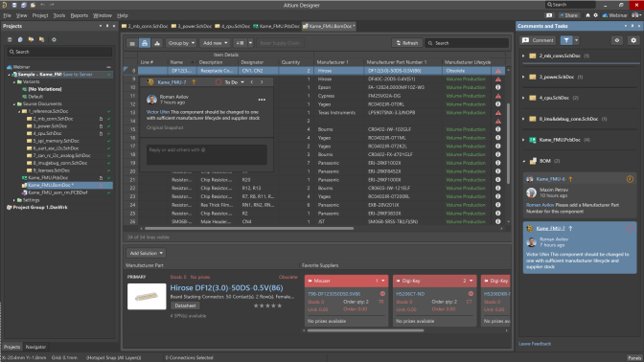Toggle the comments filter button
The image size is (644, 362).
coord(566,40)
